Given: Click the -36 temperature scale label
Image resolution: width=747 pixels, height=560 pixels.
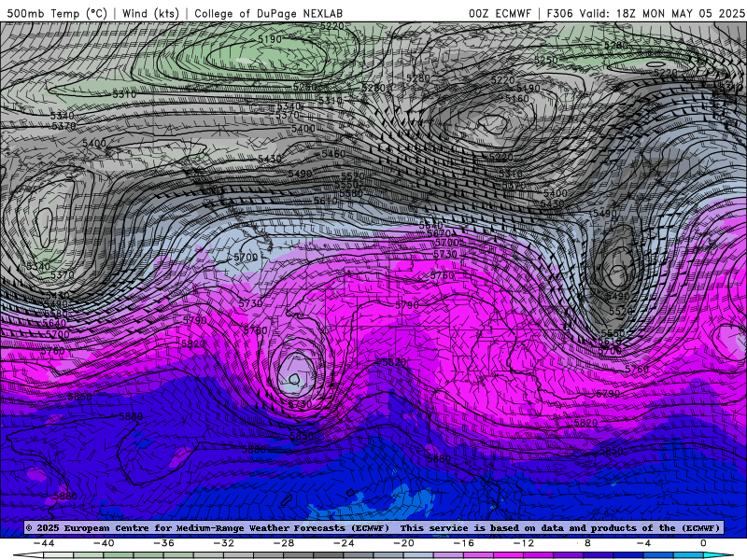Looking at the screenshot, I should tap(163, 543).
